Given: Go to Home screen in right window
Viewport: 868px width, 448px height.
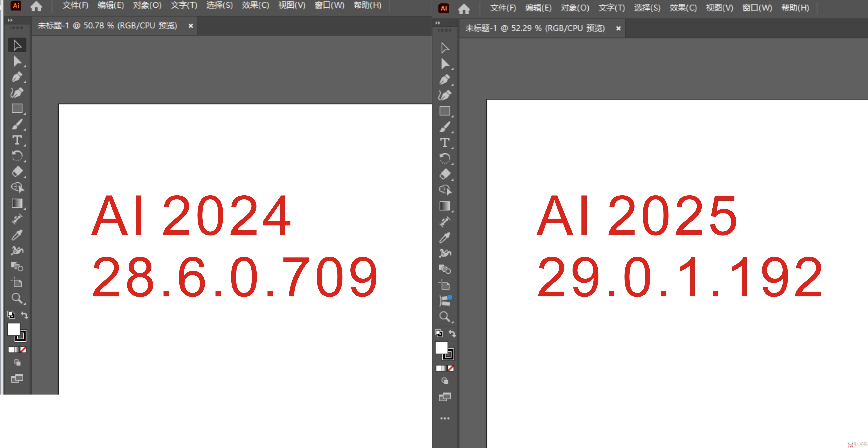Looking at the screenshot, I should pos(464,9).
